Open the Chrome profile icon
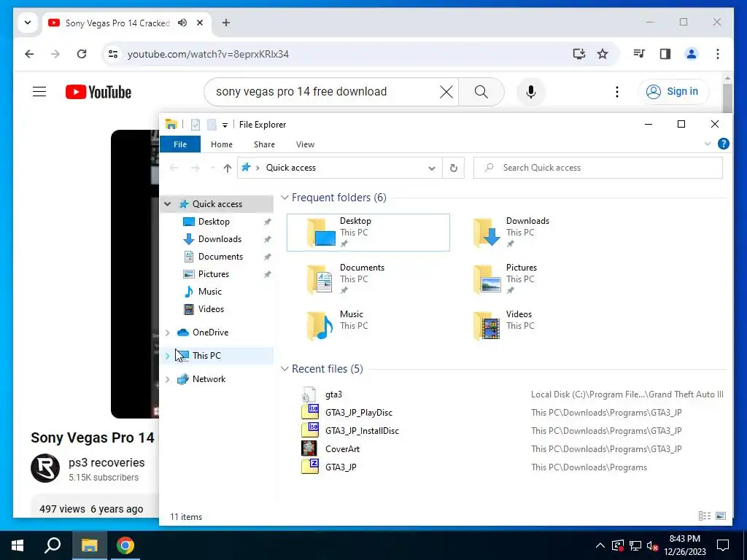 coord(692,54)
